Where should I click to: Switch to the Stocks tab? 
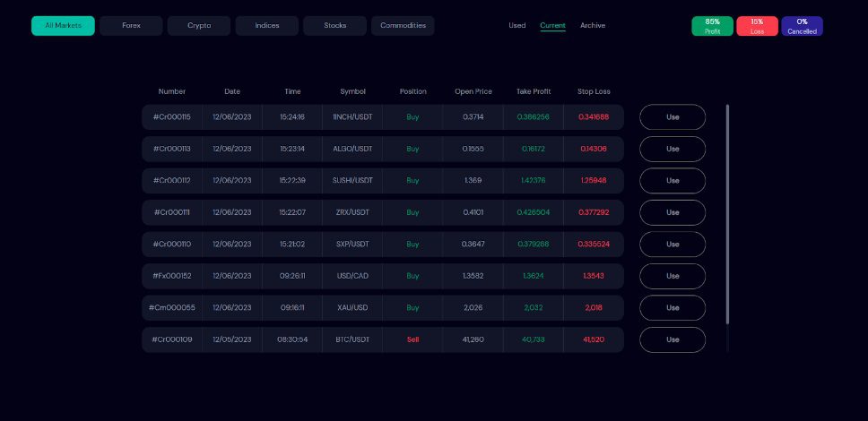coord(335,26)
